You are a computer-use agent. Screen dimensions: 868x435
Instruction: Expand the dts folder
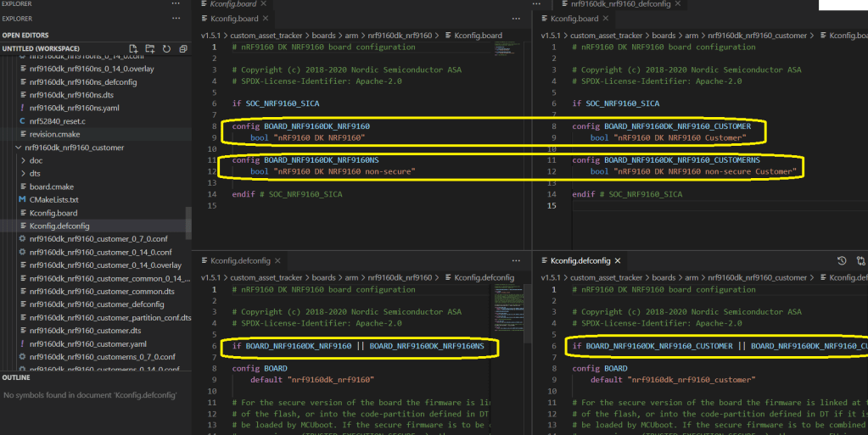pos(35,174)
